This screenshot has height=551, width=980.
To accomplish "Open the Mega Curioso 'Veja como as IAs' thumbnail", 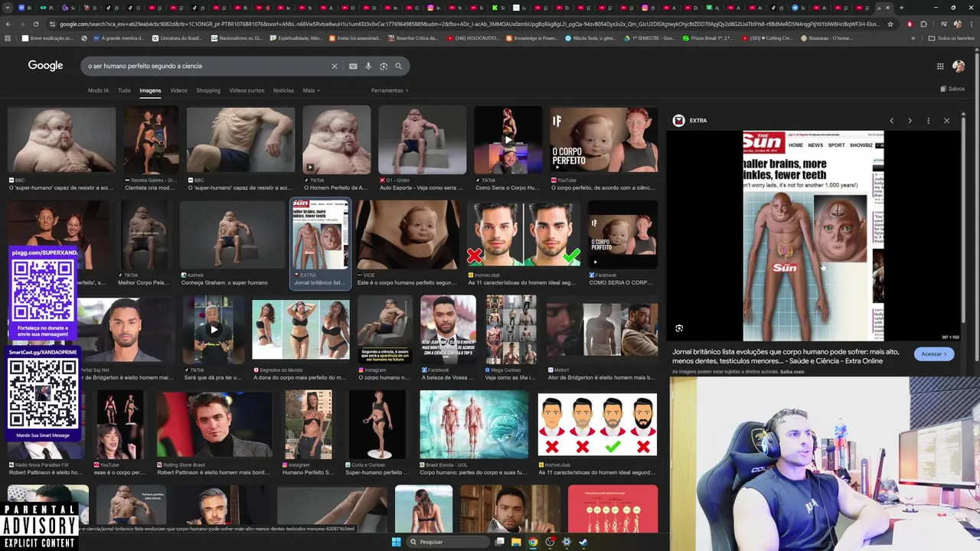I will click(511, 330).
